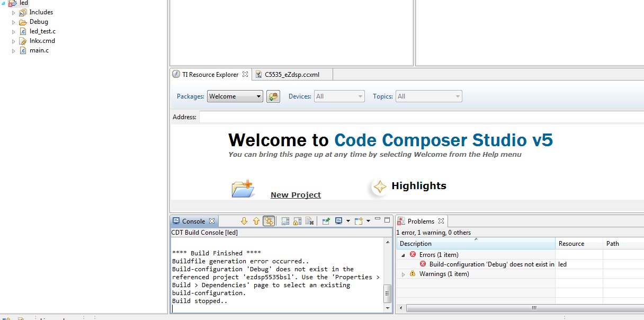Minimize the Console panel
Screen dimensions: 644x320
378,219
